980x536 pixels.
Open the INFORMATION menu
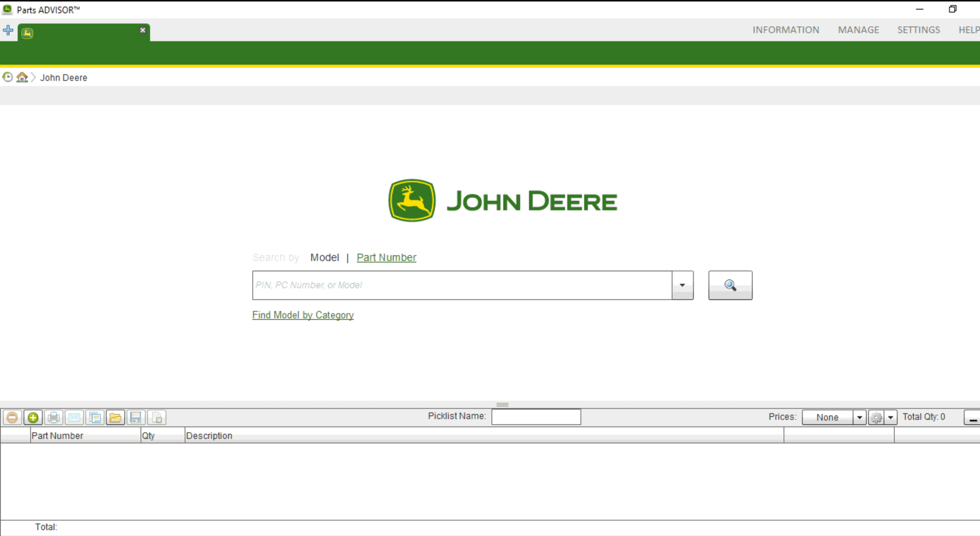point(786,29)
